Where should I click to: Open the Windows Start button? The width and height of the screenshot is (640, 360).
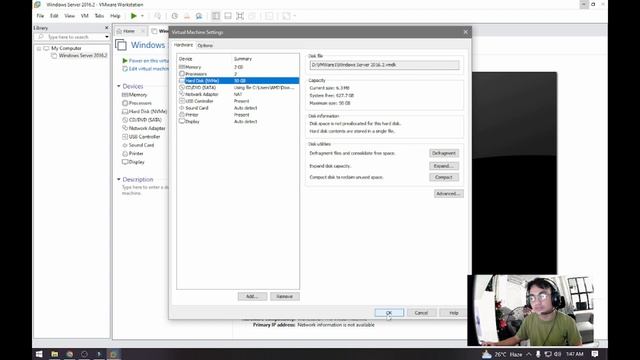pos(39,354)
